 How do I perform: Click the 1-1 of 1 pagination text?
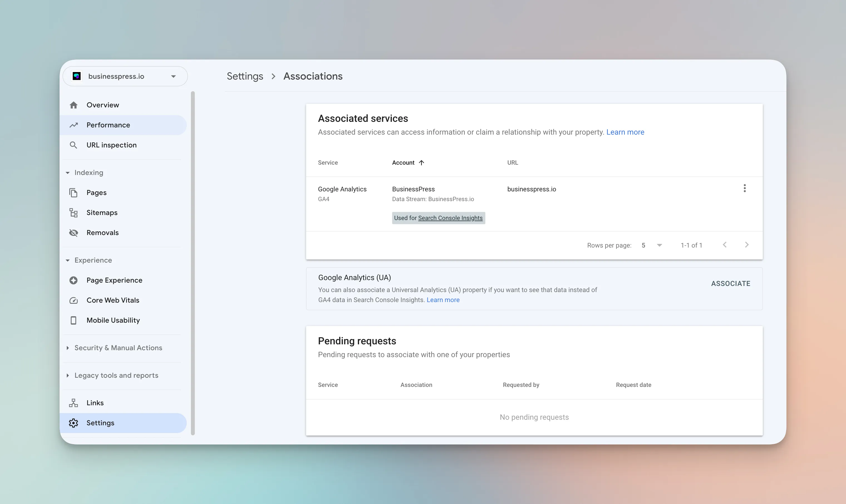(x=691, y=245)
